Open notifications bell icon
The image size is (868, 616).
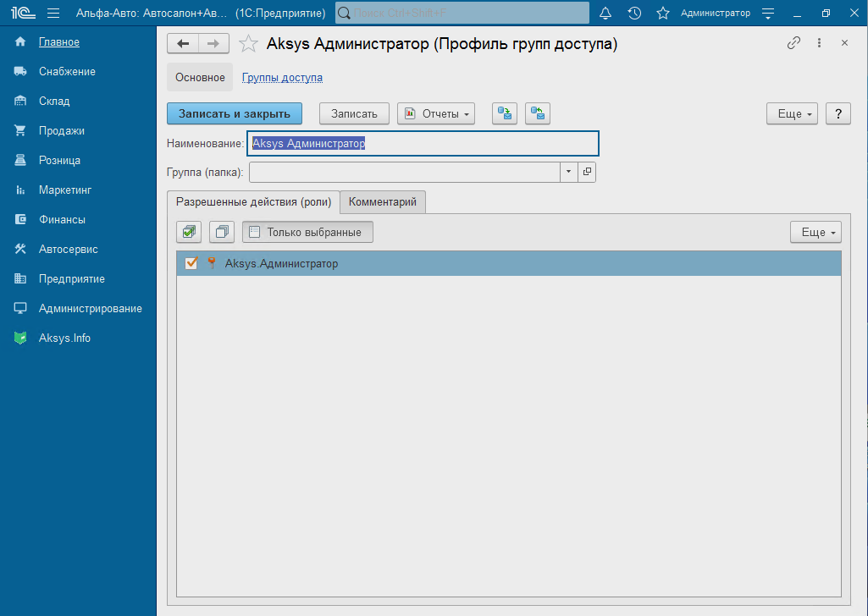click(605, 13)
